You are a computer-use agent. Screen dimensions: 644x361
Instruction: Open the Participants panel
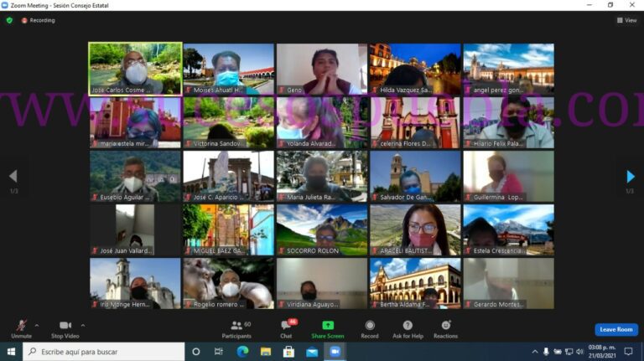coord(236,327)
